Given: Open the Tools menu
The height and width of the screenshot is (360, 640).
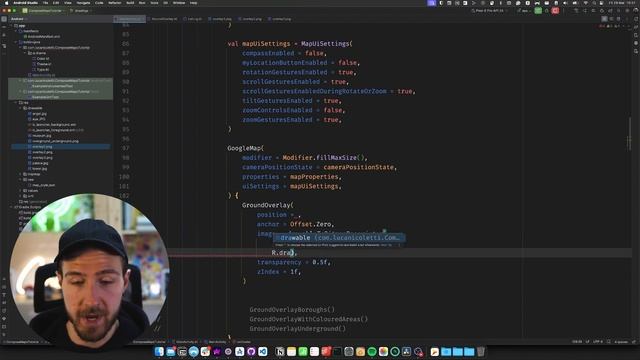Looking at the screenshot, I should coord(154,3).
